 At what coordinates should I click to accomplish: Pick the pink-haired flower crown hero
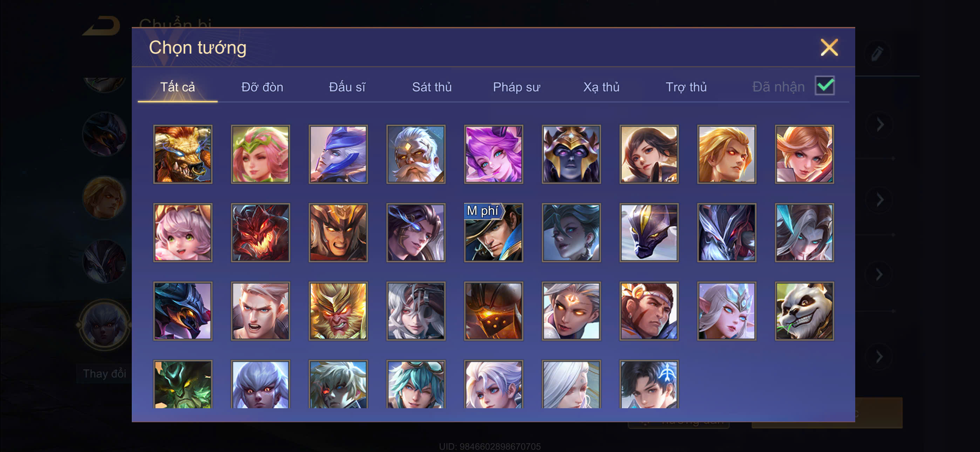[x=260, y=154]
